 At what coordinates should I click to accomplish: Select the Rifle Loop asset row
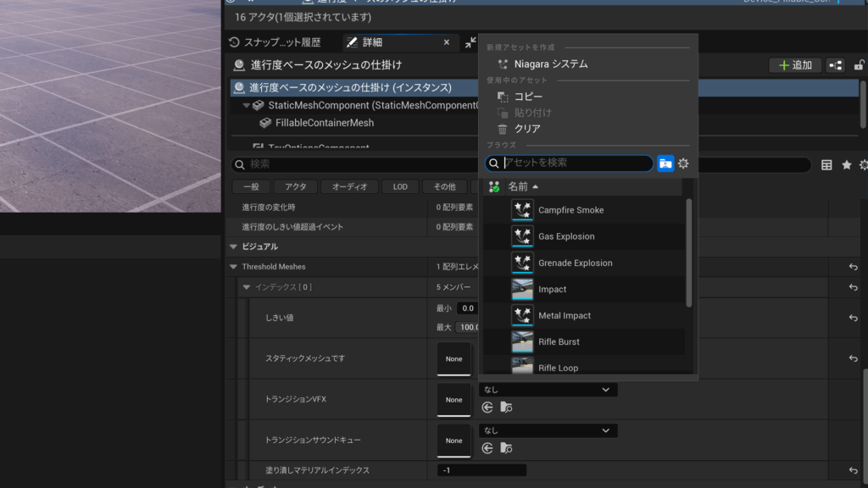click(x=584, y=366)
